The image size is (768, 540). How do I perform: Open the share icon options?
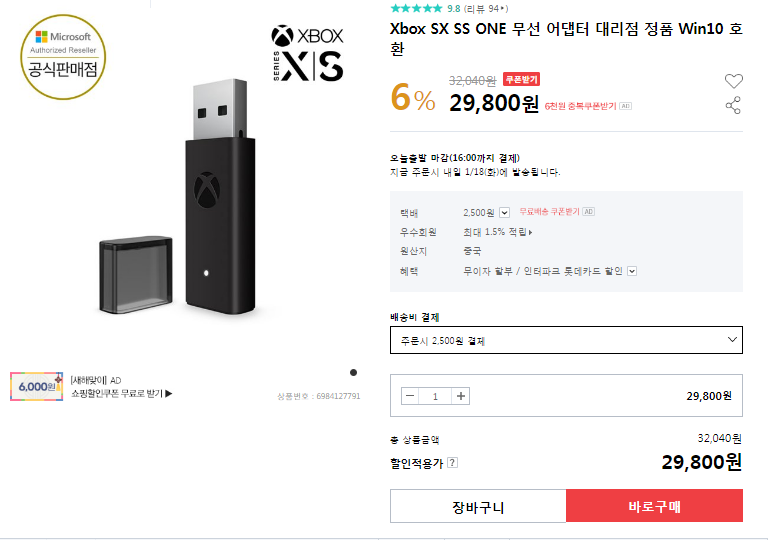(x=733, y=105)
